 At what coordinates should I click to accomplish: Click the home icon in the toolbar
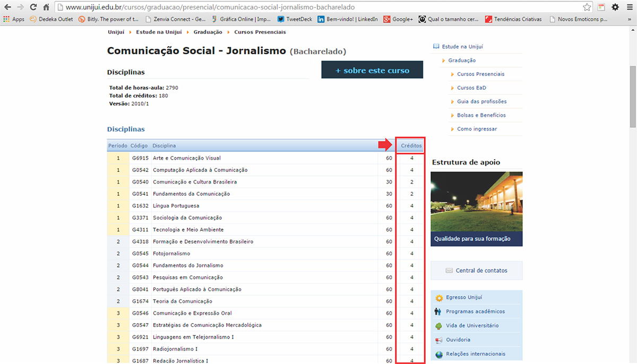click(x=46, y=7)
